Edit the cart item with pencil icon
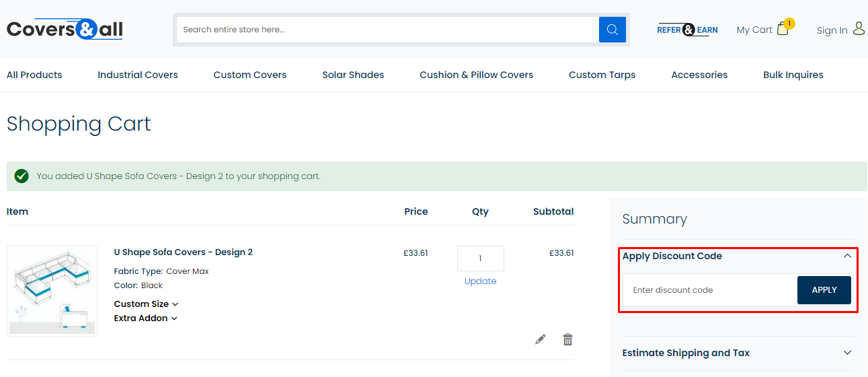 pos(540,339)
